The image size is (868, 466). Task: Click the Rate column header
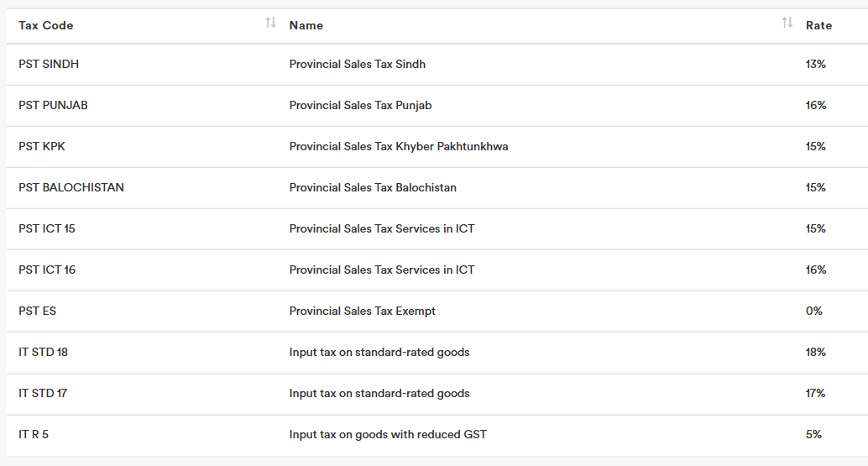(x=818, y=25)
